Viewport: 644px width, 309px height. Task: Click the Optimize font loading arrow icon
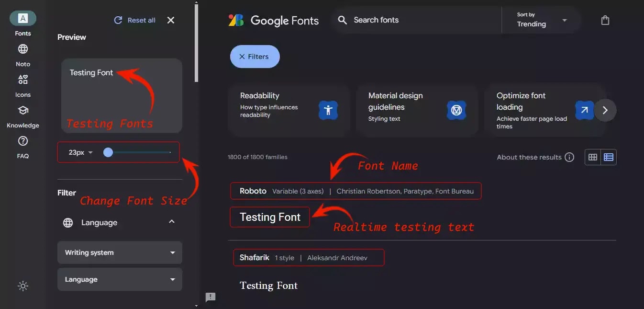(584, 110)
